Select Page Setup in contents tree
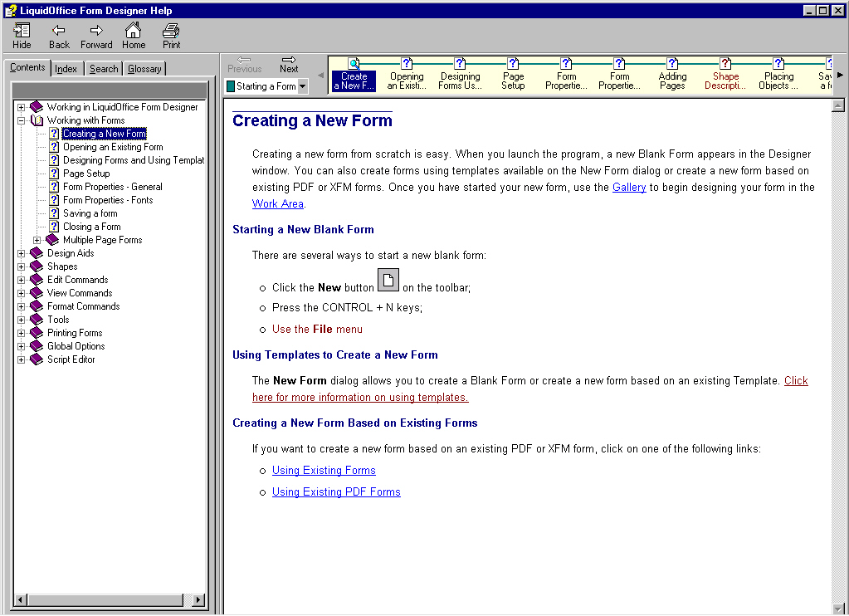849x616 pixels. (x=86, y=174)
